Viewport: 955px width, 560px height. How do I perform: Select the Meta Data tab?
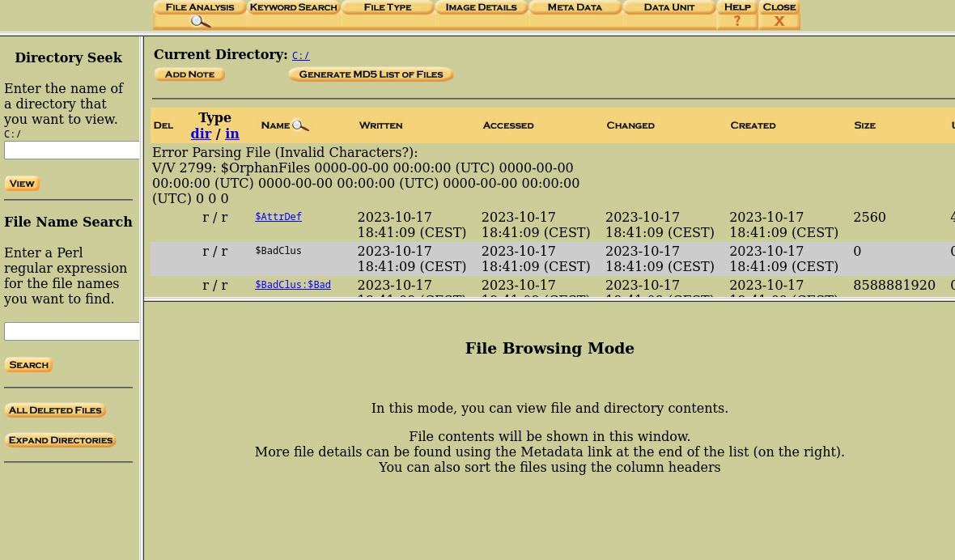[575, 7]
